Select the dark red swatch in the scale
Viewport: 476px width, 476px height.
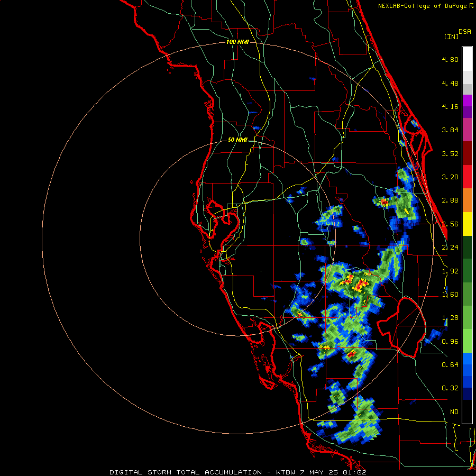point(467,153)
